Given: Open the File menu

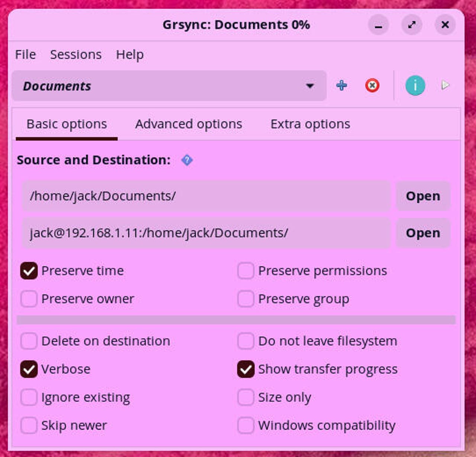Looking at the screenshot, I should click(25, 55).
